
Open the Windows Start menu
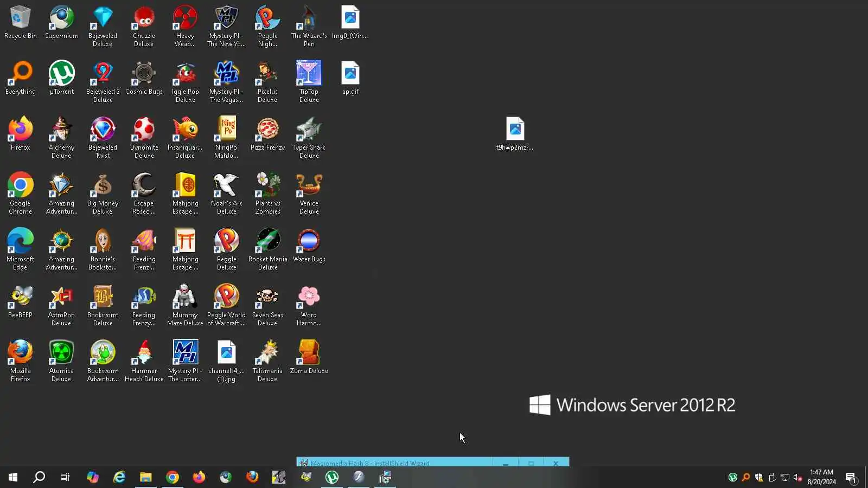(x=13, y=477)
